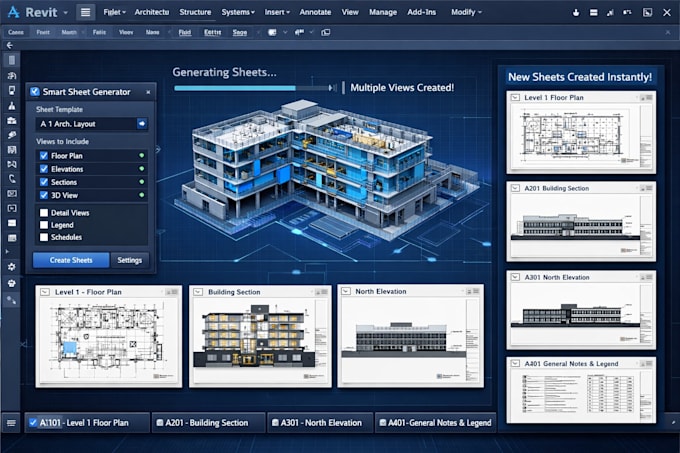This screenshot has height=453, width=680.
Task: Expand the Building Section card dropdown
Action: tap(198, 292)
